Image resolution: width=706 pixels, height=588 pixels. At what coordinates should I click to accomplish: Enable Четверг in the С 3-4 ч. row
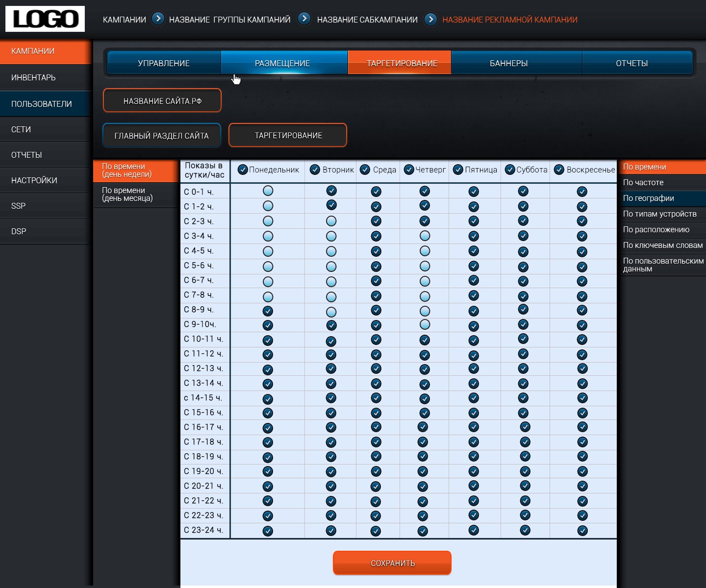tap(425, 236)
